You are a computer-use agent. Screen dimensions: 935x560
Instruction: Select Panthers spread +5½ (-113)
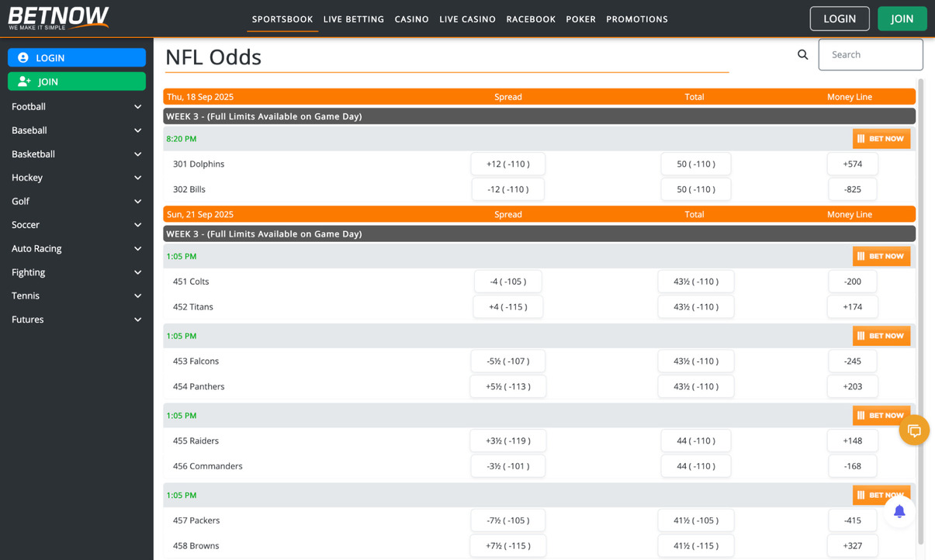tap(508, 387)
